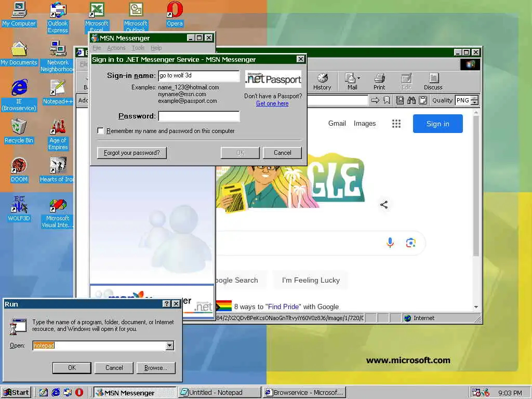532x399 pixels.
Task: Launch Internet Explorer from quick launch bar
Action: [56, 392]
